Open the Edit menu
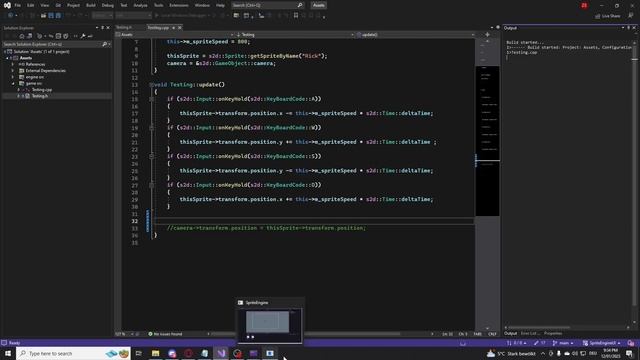This screenshot has width=640, height=360. [x=31, y=5]
